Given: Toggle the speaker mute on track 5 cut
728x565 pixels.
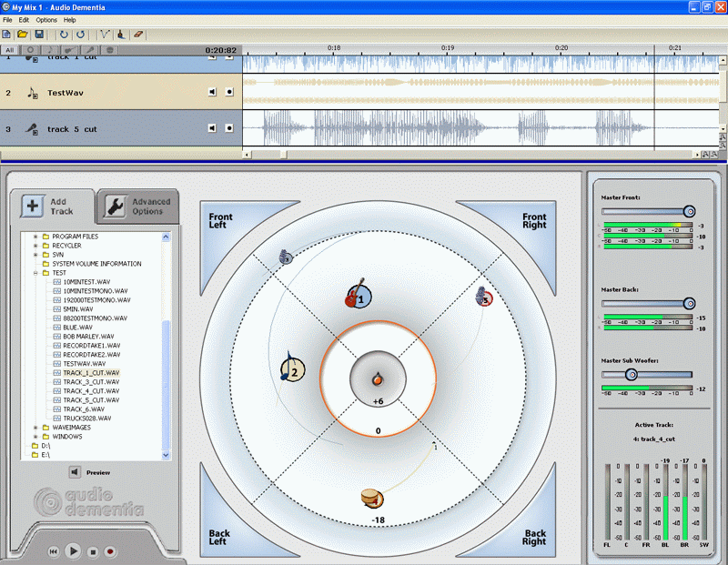Looking at the screenshot, I should pyautogui.click(x=212, y=128).
